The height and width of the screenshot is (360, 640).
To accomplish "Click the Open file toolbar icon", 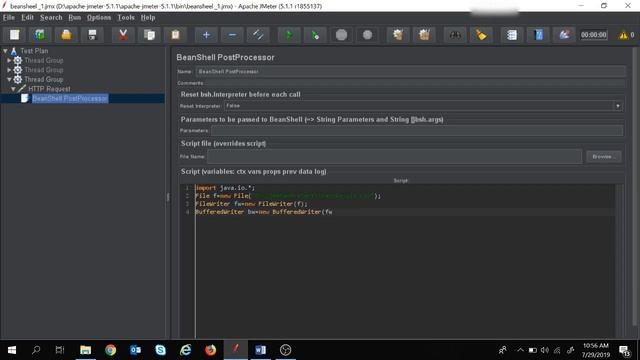I will pyautogui.click(x=66, y=35).
